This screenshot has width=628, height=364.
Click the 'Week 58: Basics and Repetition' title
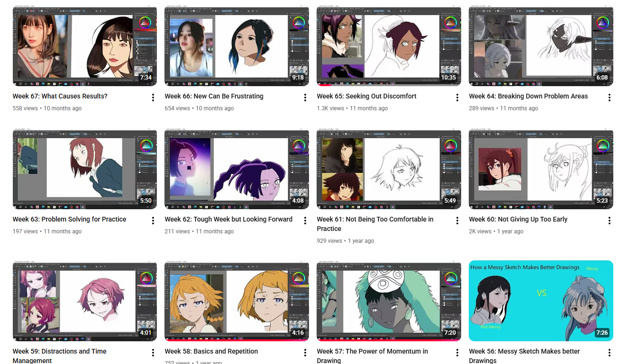(x=211, y=351)
